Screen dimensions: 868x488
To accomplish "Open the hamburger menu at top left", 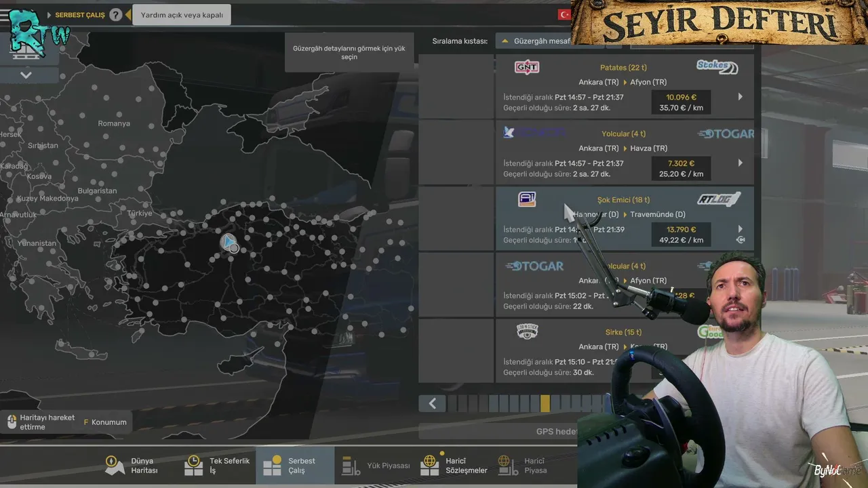I will pos(5,15).
